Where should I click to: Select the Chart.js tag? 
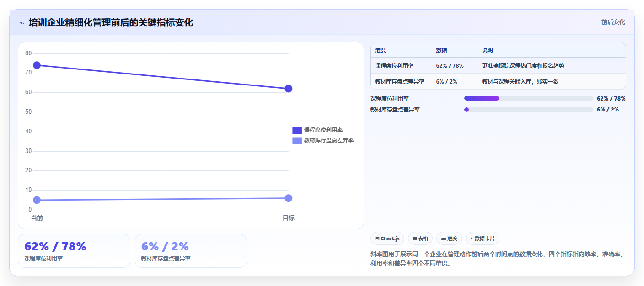387,238
